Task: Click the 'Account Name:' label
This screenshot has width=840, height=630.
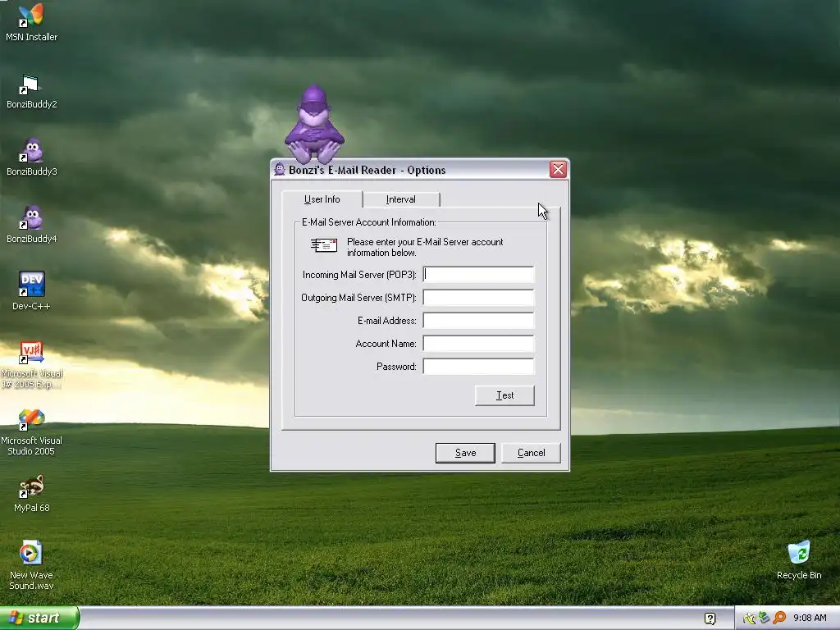Action: point(386,344)
